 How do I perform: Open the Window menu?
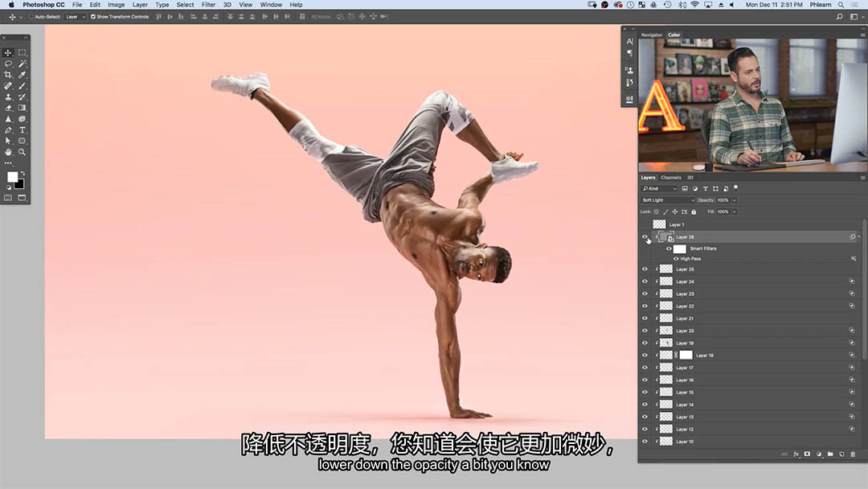click(x=271, y=5)
